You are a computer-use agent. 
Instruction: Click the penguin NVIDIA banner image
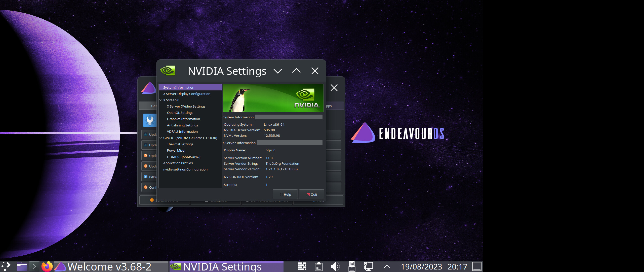[273, 98]
